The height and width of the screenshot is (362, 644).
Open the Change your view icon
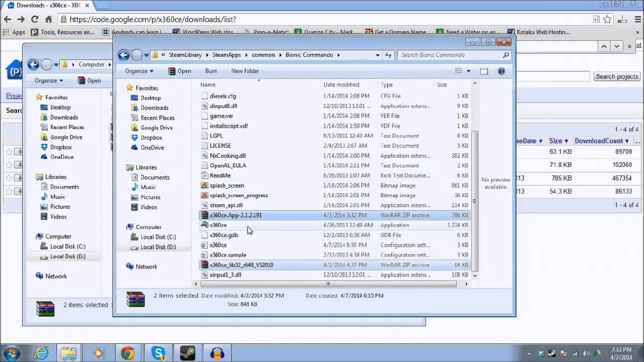coord(458,71)
